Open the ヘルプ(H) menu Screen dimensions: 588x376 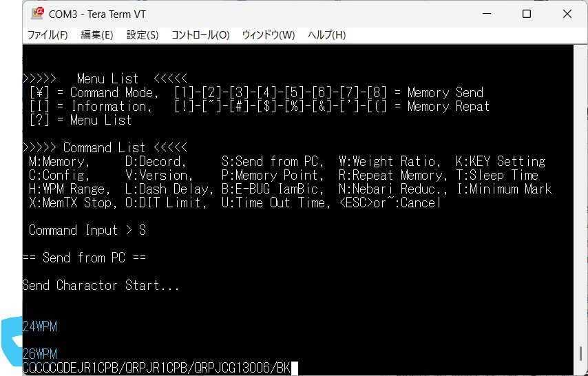tap(326, 35)
